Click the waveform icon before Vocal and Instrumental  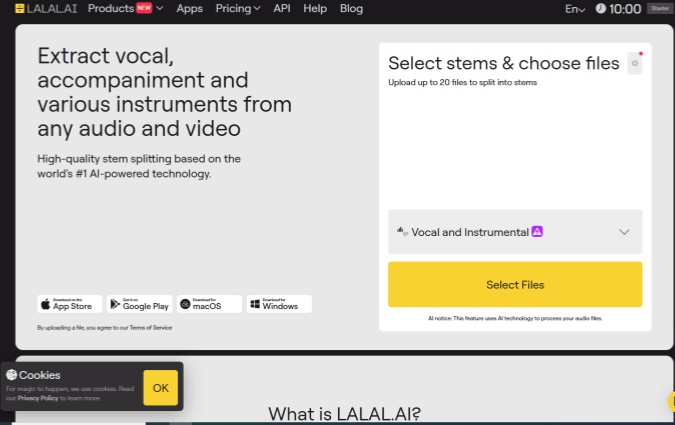(x=402, y=232)
